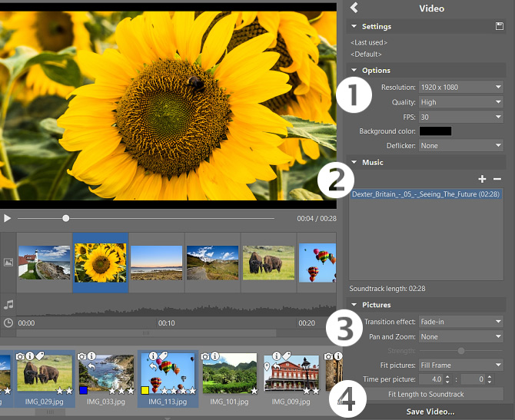Click the pictures track icon beside the timeline
This screenshot has width=515, height=420.
coord(8,262)
